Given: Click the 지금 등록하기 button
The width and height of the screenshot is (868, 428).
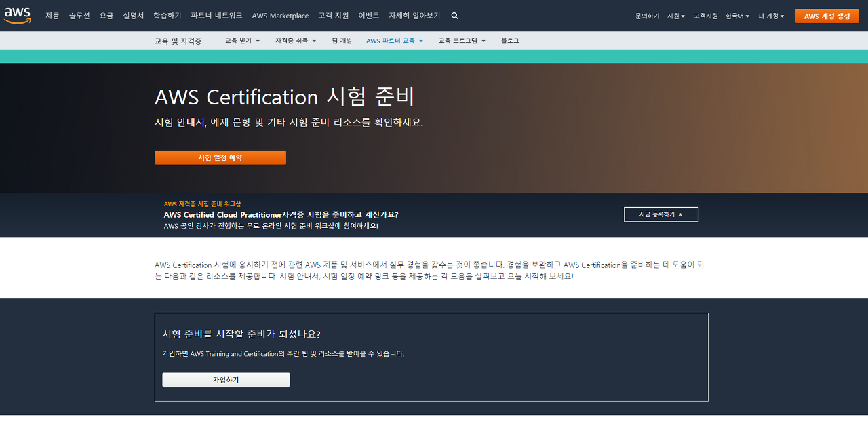Looking at the screenshot, I should 661,214.
